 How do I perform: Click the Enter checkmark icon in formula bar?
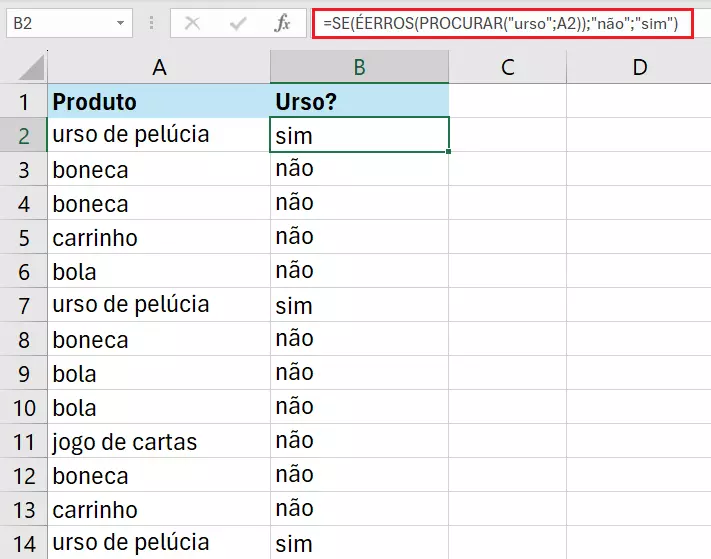click(x=239, y=22)
